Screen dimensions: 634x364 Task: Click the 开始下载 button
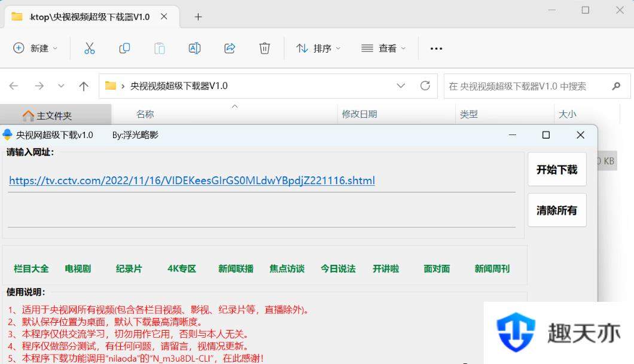pos(557,170)
